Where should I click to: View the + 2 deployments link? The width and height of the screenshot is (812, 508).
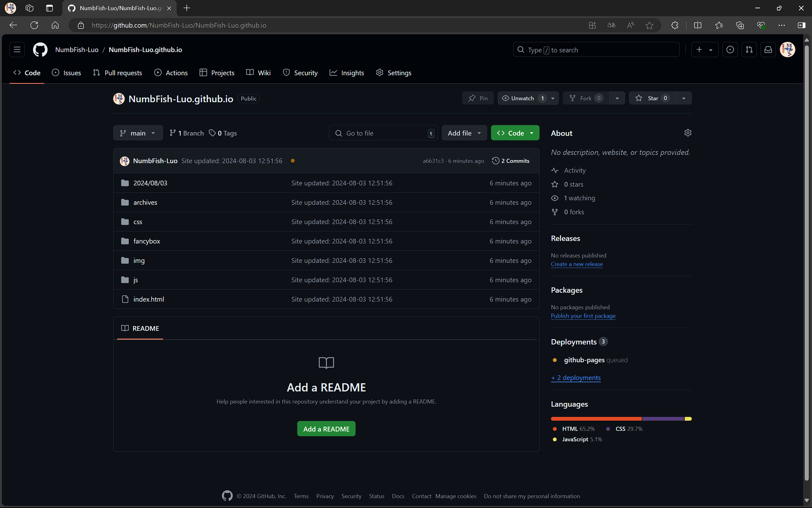point(576,378)
